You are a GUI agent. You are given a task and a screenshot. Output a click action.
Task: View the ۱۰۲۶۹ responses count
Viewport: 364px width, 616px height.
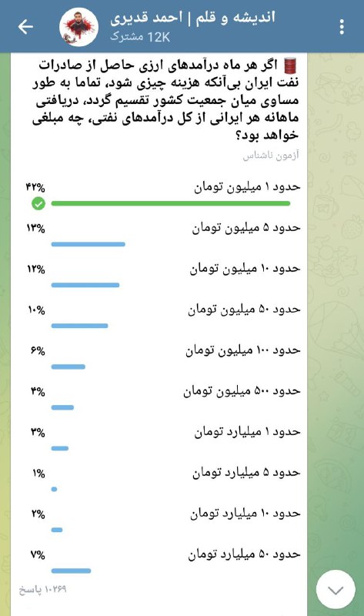point(43,589)
